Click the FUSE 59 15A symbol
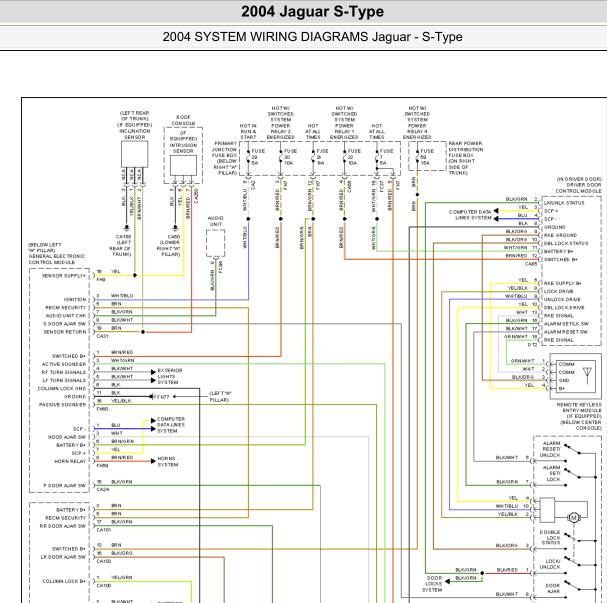The width and height of the screenshot is (607, 603). point(425,157)
